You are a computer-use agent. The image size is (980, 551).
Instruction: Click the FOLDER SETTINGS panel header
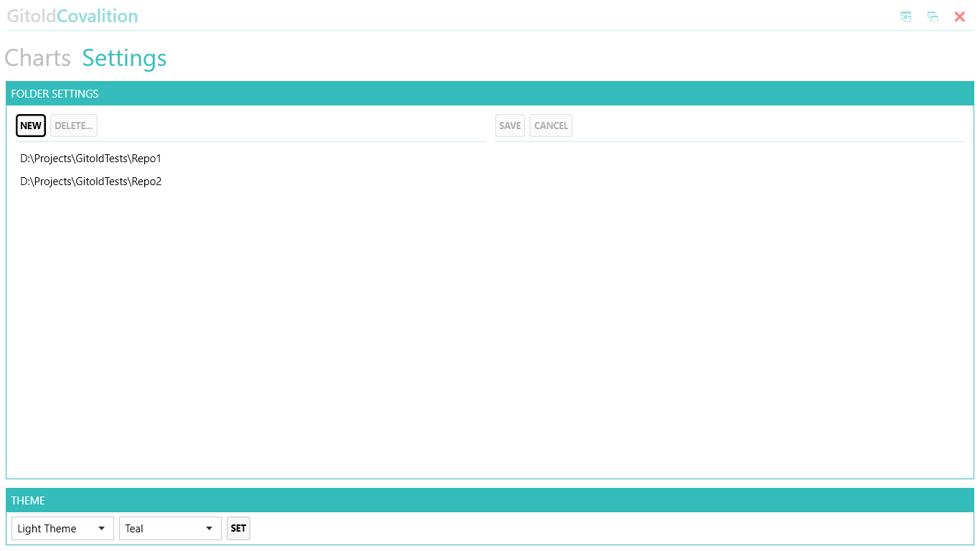55,93
